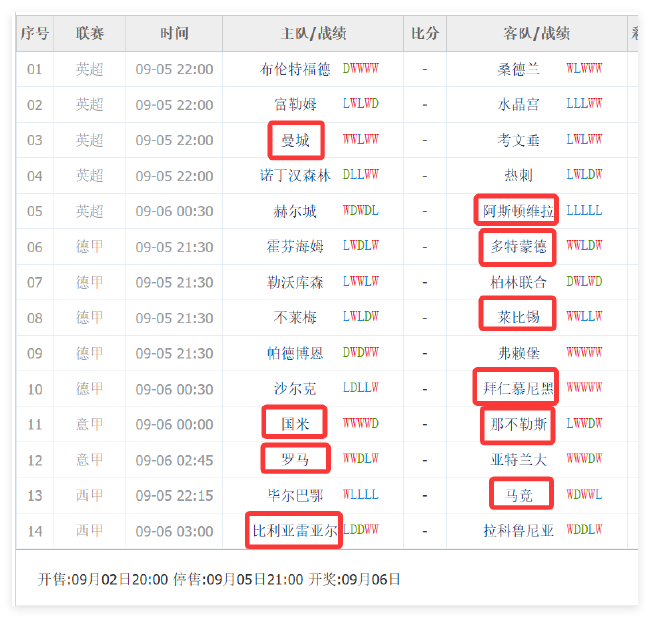Open team 马竞

(518, 496)
